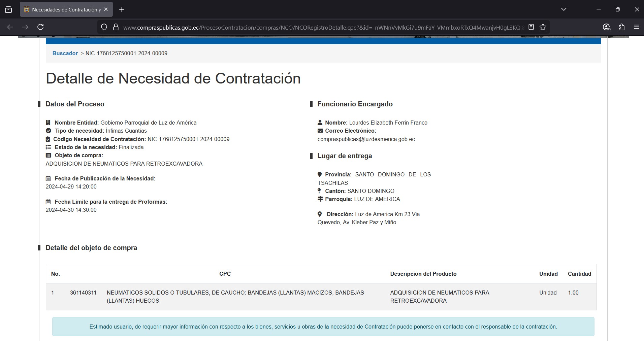Open the extensions puzzle icon
This screenshot has width=644, height=341.
tap(621, 27)
